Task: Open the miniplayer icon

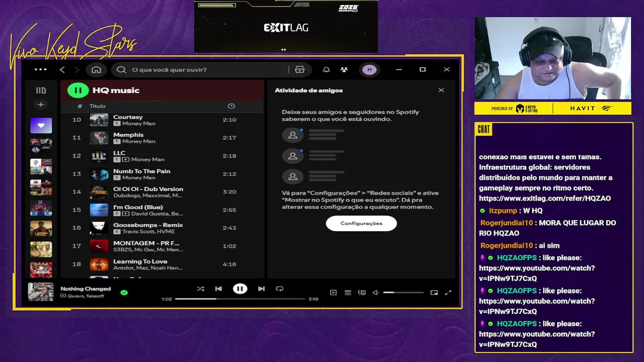Action: coord(434,293)
